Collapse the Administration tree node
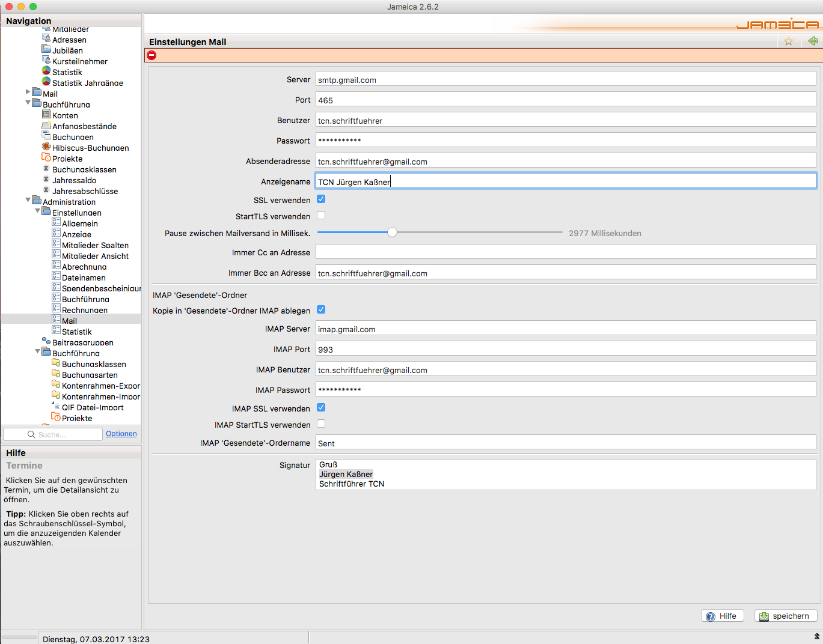Screen dimensions: 823x644 click(x=28, y=200)
